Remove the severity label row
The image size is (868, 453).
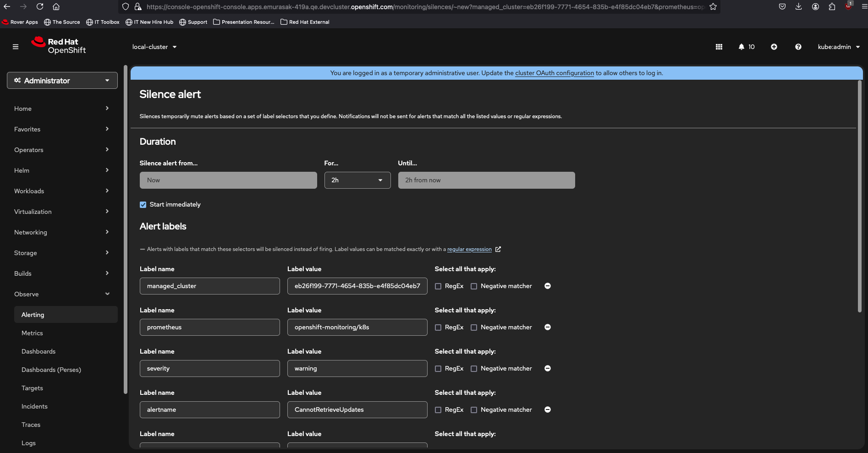(x=547, y=368)
